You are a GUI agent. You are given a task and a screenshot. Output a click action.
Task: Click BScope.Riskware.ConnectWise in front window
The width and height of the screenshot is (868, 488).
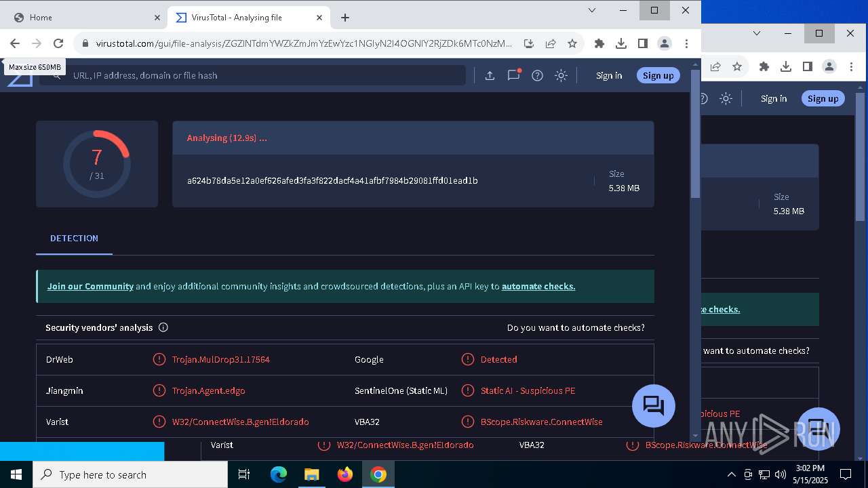click(541, 422)
